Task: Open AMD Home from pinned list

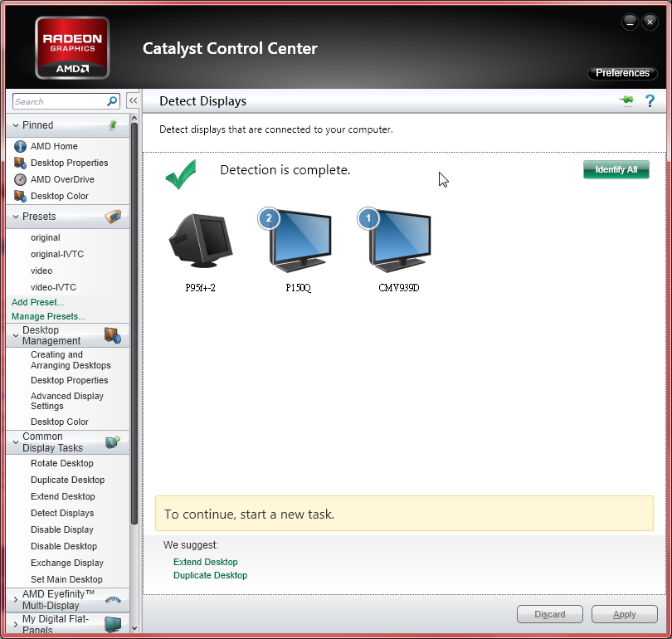Action: [54, 146]
